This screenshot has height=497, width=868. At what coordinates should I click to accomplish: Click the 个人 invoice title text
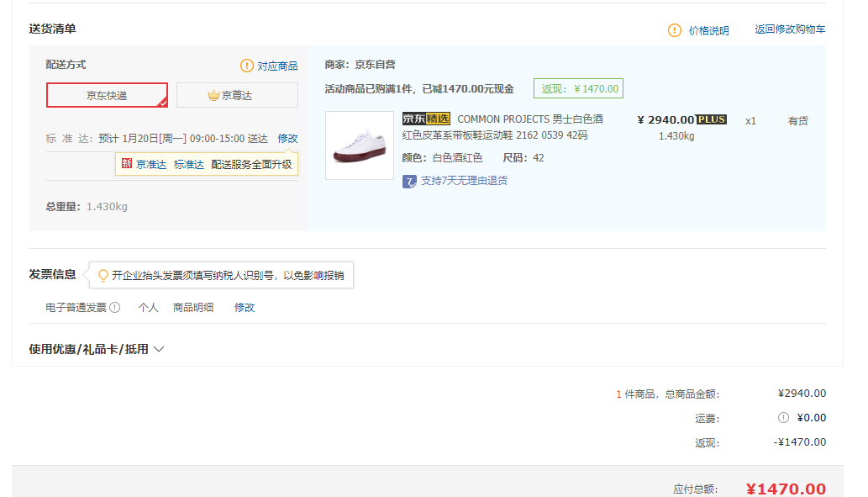click(149, 308)
